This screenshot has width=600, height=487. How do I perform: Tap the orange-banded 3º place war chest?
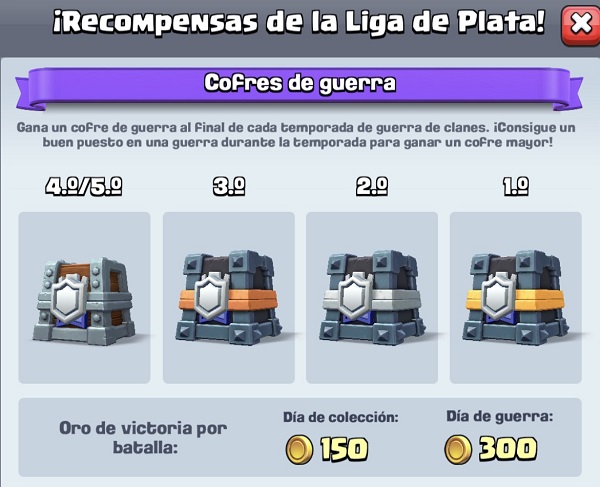click(x=228, y=298)
